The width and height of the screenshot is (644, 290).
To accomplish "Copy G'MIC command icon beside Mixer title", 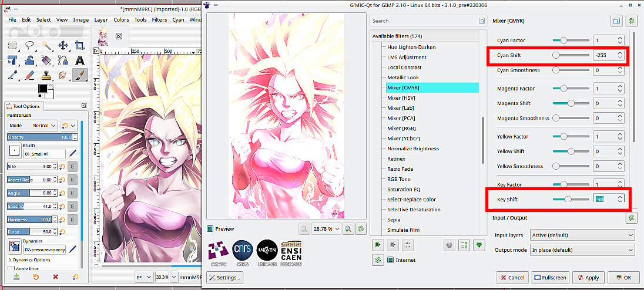I will [x=616, y=21].
